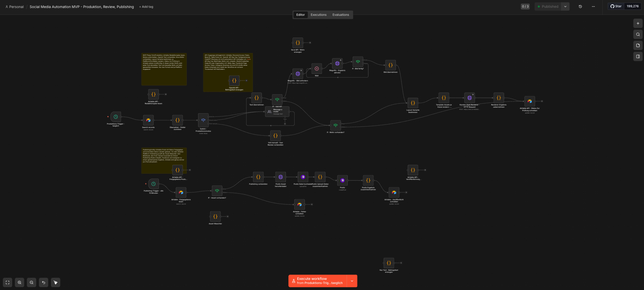Add a node with the plus button

[x=638, y=23]
